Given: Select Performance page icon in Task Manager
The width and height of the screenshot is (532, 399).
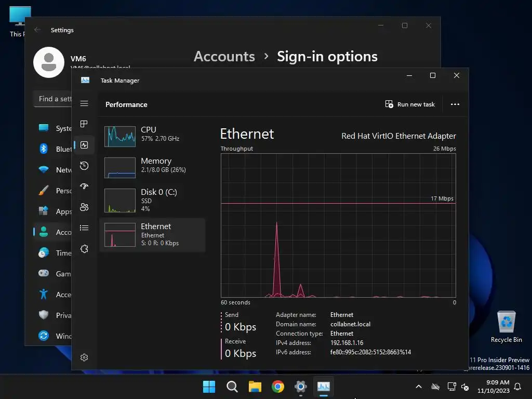Looking at the screenshot, I should click(x=84, y=145).
